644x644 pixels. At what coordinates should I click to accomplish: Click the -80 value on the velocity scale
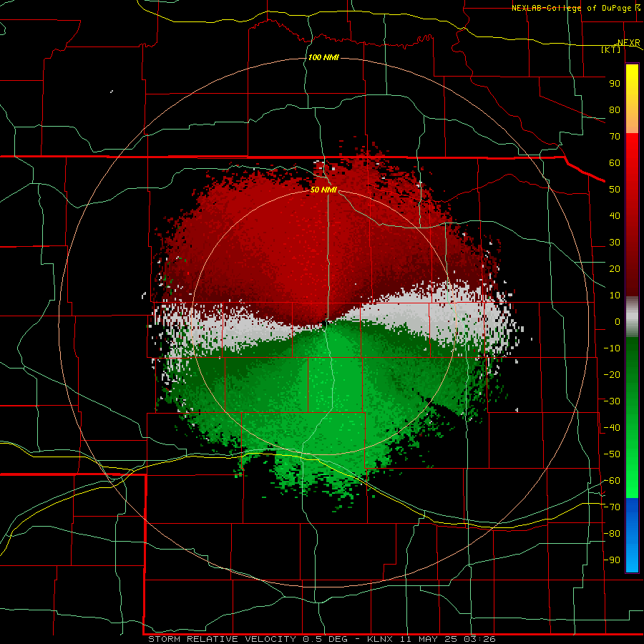(x=612, y=534)
